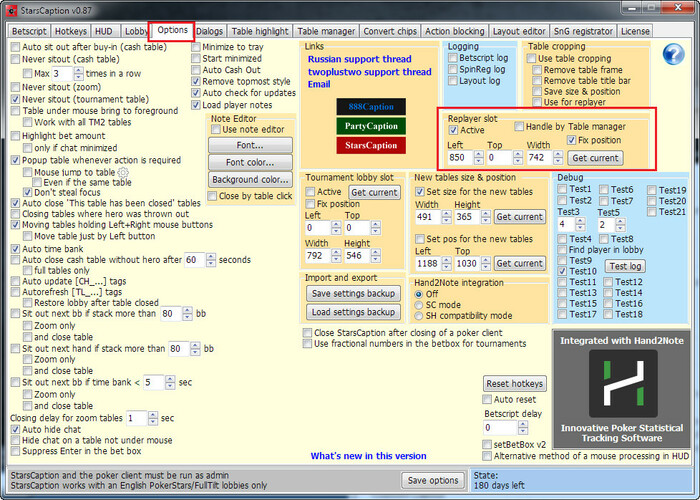Switch to the Layout editor tab
700x500 pixels.
[x=519, y=31]
